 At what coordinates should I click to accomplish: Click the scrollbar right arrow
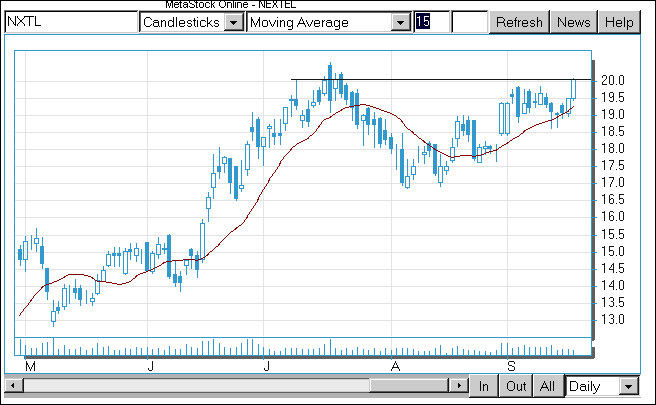pyautogui.click(x=459, y=385)
